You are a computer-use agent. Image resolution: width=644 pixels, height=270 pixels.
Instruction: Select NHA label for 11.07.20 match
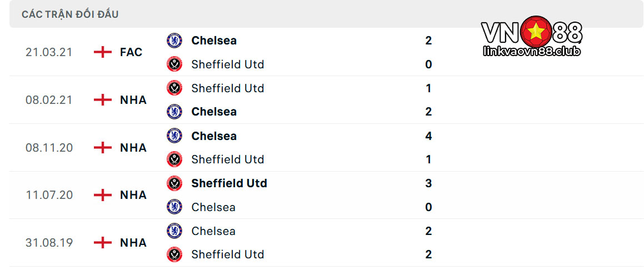click(133, 195)
